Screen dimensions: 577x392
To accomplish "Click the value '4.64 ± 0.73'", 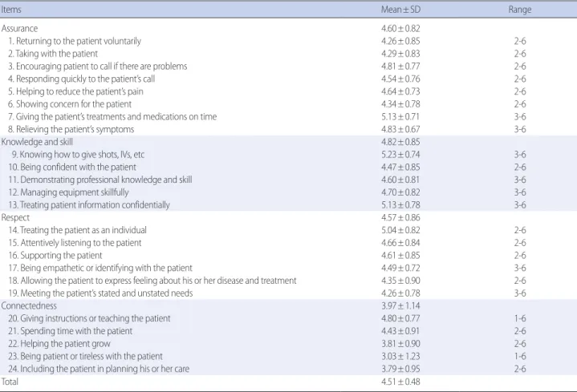I will [x=400, y=91].
